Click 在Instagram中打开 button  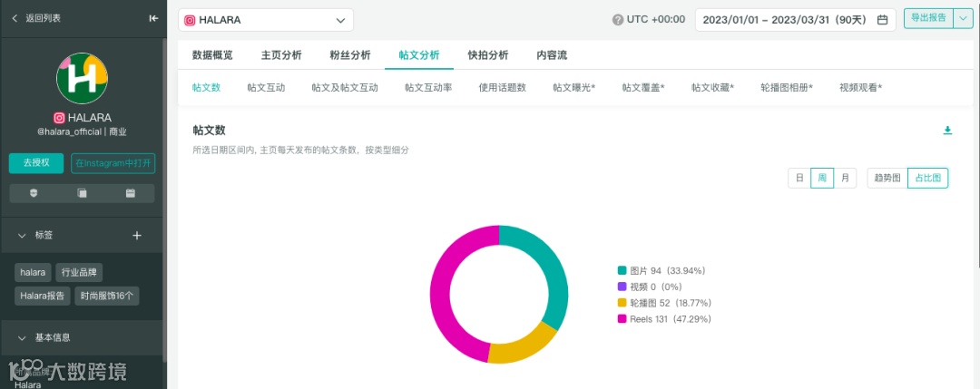click(x=113, y=163)
